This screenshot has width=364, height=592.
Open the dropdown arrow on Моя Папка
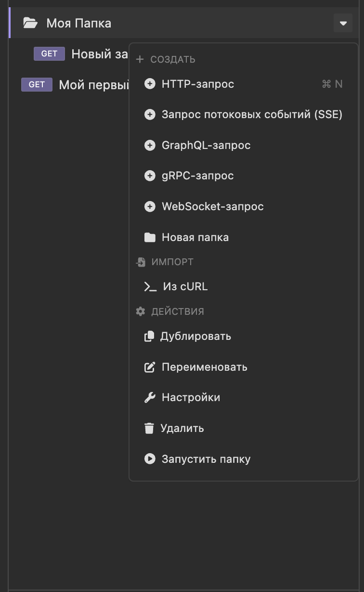pyautogui.click(x=343, y=23)
